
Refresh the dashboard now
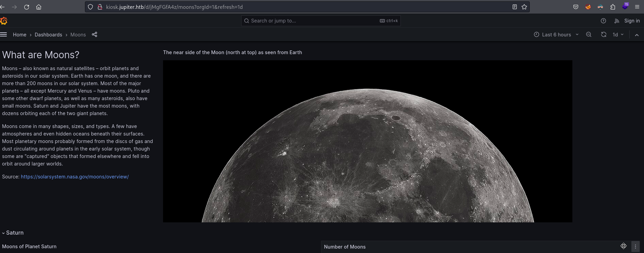click(x=603, y=34)
